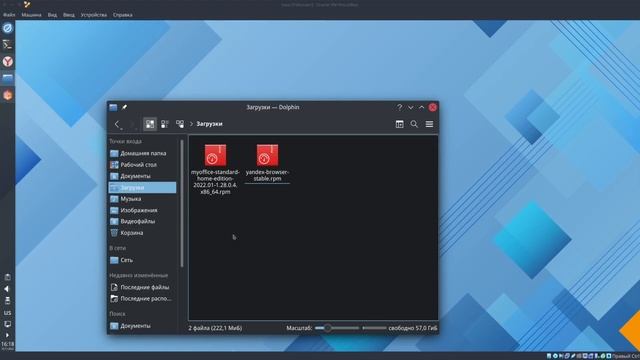Open the Ввод menu
This screenshot has width=640, height=360.
tap(69, 15)
